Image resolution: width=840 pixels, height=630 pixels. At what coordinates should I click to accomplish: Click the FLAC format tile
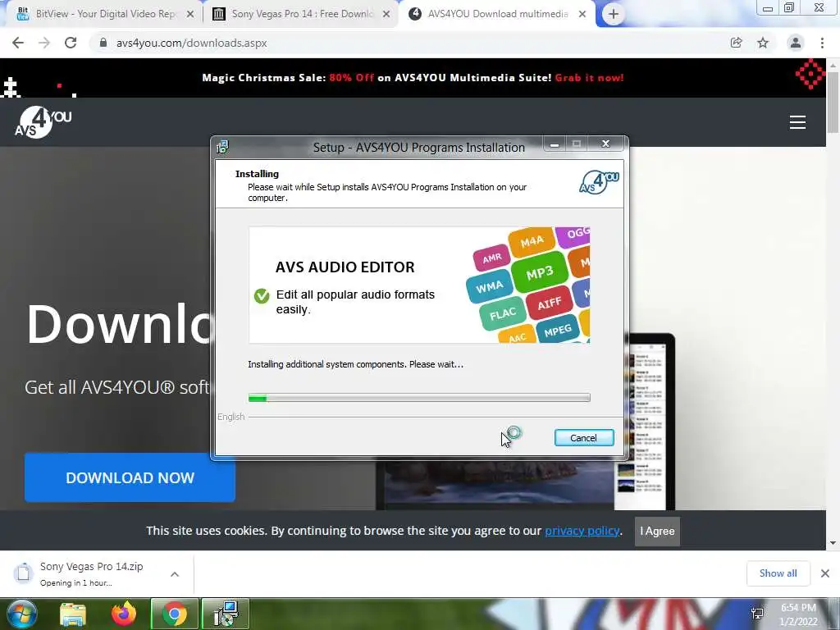click(x=503, y=313)
